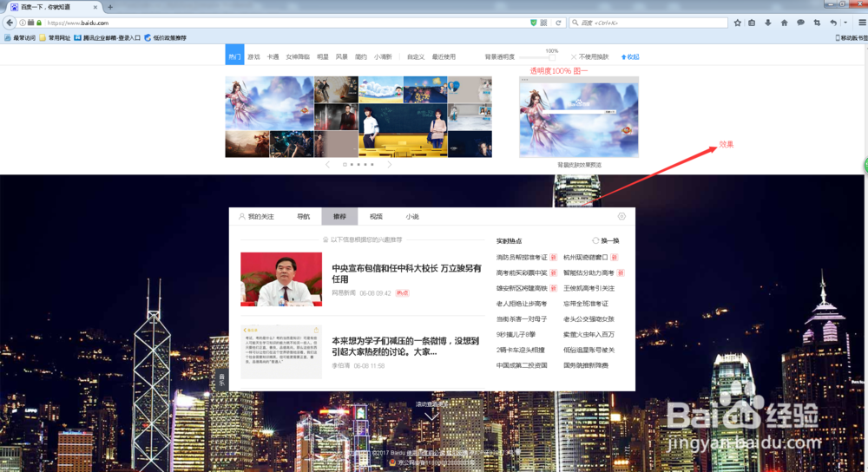Click the skin effect preview image
868x472 pixels.
[x=578, y=117]
